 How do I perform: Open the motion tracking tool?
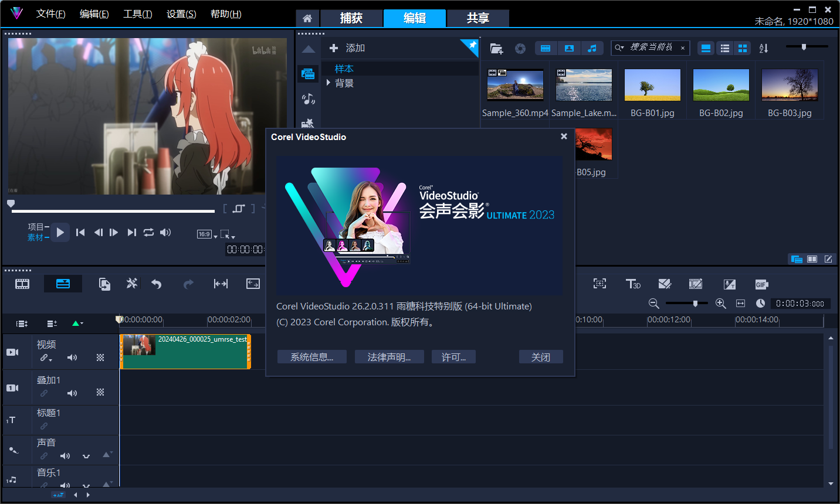(599, 284)
